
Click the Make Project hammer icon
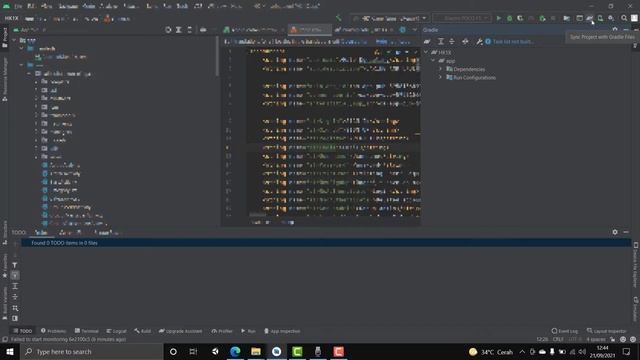338,18
